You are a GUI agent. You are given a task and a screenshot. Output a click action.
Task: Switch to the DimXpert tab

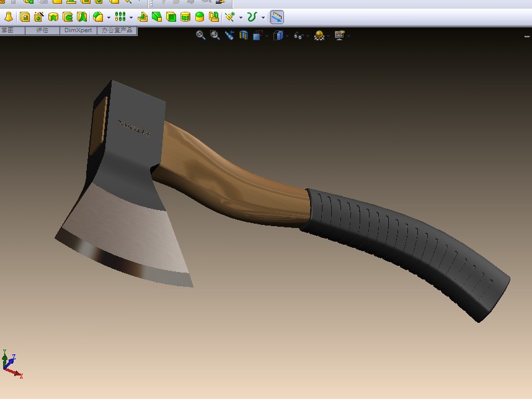point(78,30)
